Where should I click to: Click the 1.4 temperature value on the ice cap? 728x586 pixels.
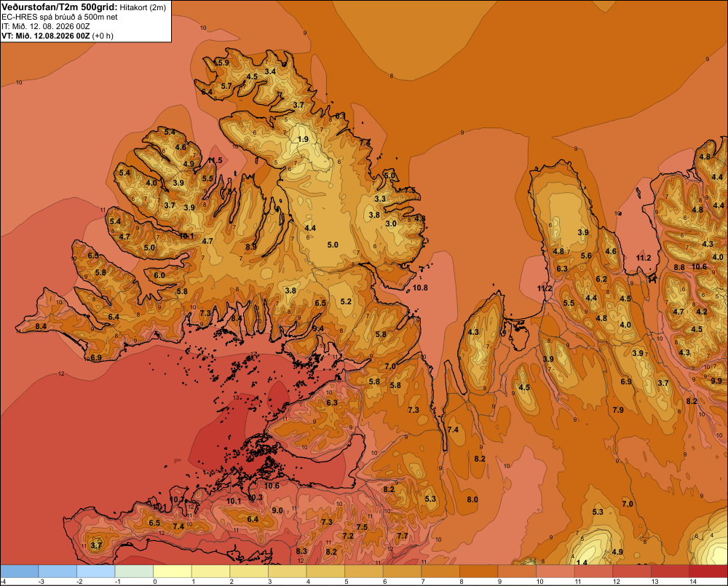tap(581, 563)
